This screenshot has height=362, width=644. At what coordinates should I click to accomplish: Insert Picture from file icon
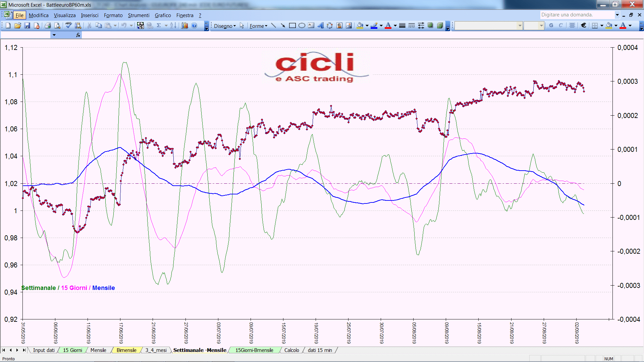[x=349, y=25]
